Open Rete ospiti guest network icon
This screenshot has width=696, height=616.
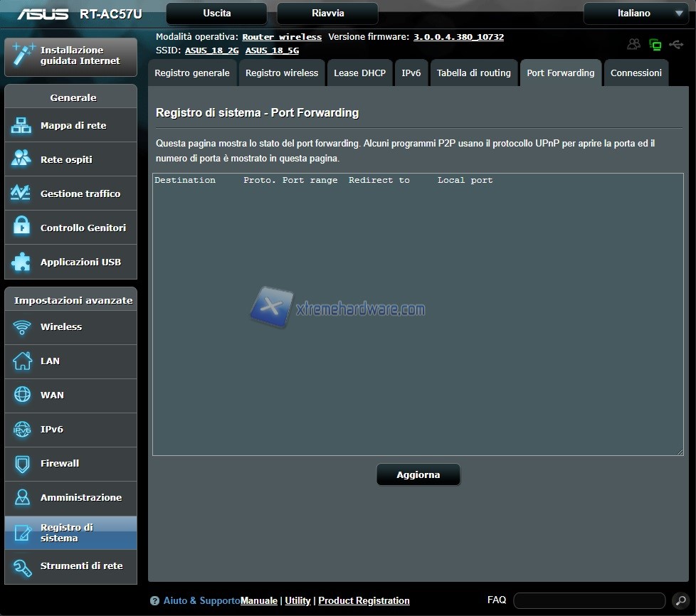click(21, 159)
